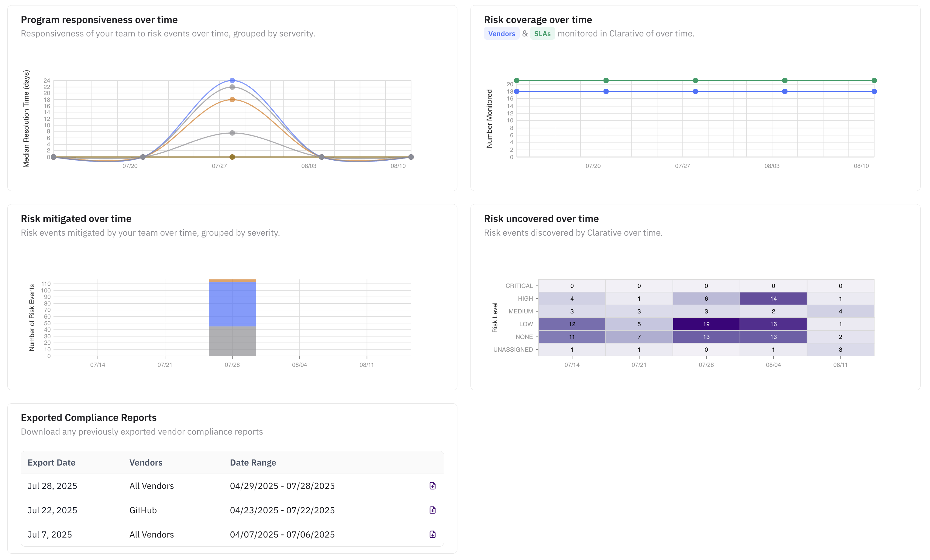The width and height of the screenshot is (930, 560).
Task: Click the gray segment of the 07/28 bar
Action: (x=232, y=341)
